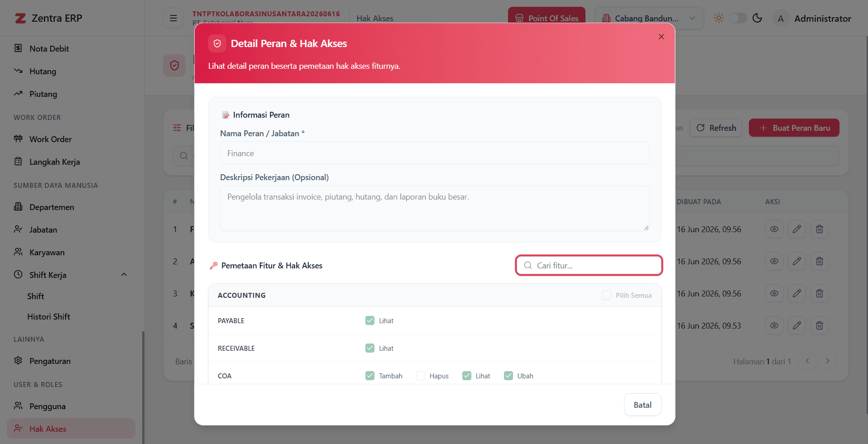Toggle the Pilih Semua checkbox for Accounting
868x444 pixels.
(x=606, y=295)
